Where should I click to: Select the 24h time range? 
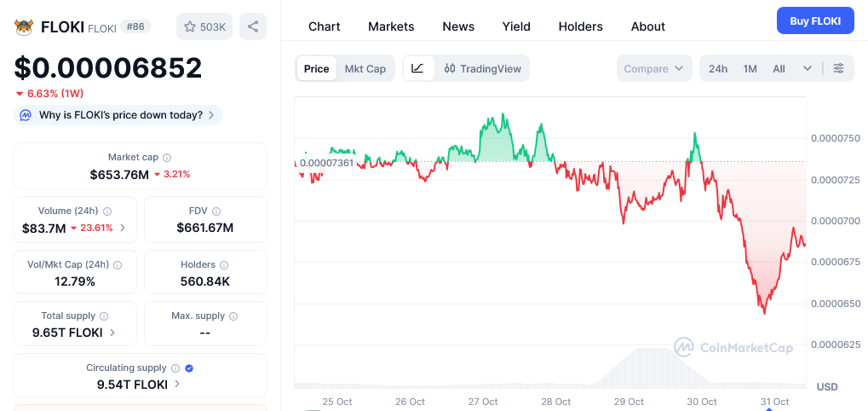718,68
